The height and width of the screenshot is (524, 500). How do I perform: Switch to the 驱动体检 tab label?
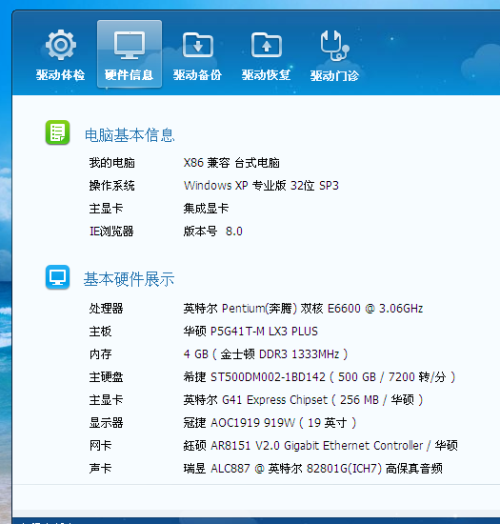(60, 75)
